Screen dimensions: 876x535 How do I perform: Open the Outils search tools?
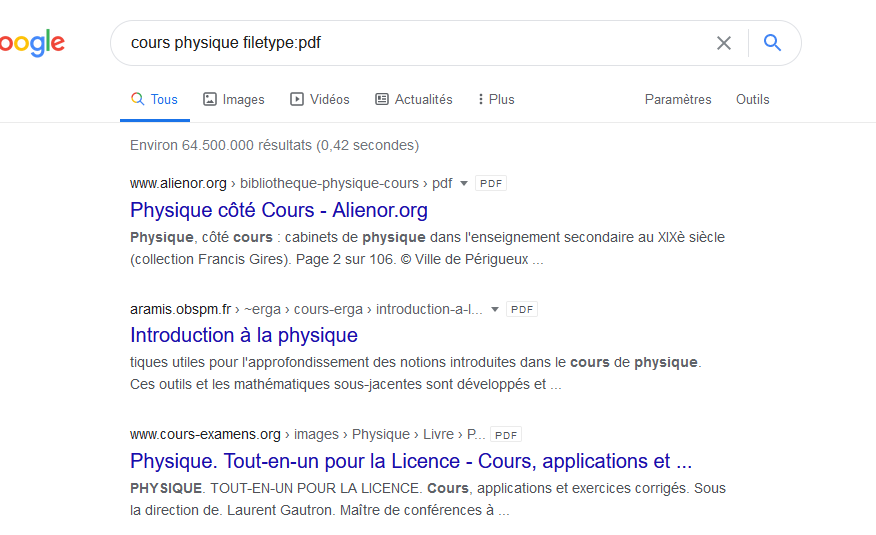[x=752, y=99]
